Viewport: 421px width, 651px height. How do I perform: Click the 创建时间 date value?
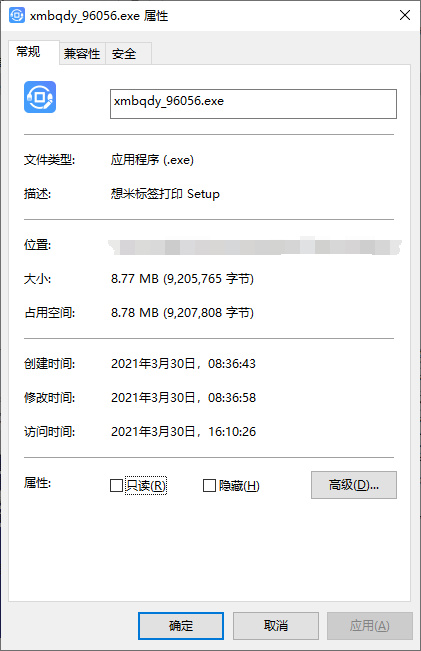point(183,364)
